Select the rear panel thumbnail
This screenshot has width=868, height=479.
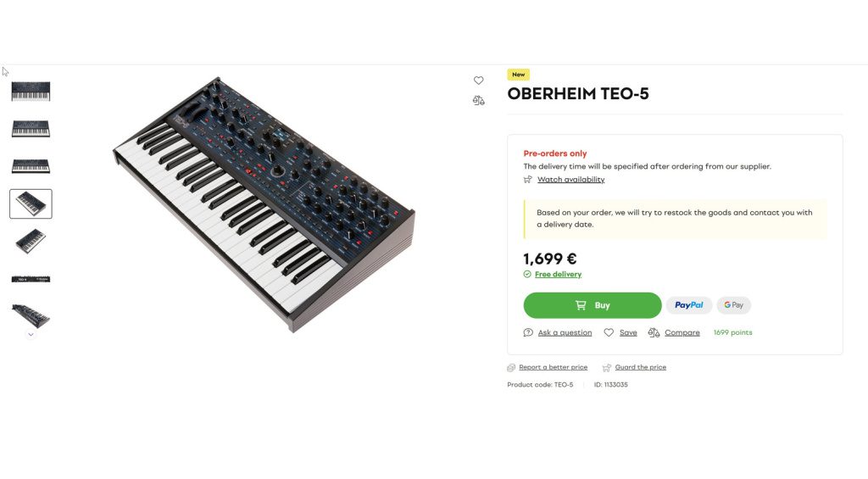coord(31,279)
